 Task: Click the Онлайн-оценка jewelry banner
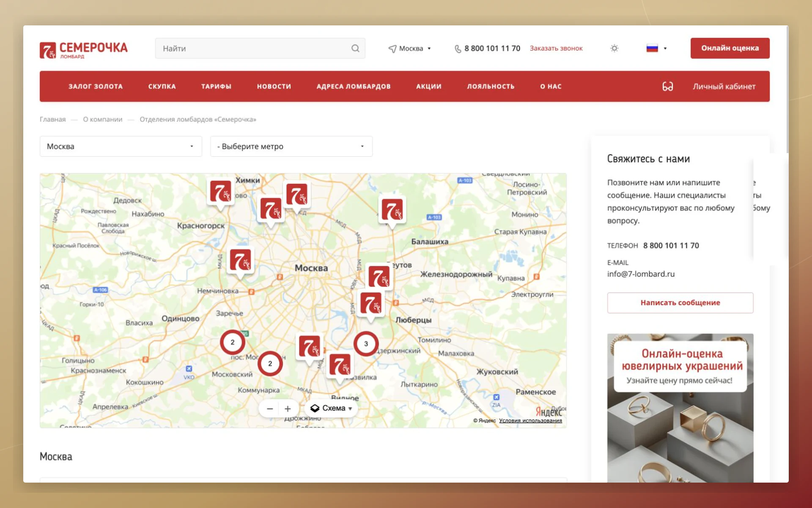coord(680,408)
